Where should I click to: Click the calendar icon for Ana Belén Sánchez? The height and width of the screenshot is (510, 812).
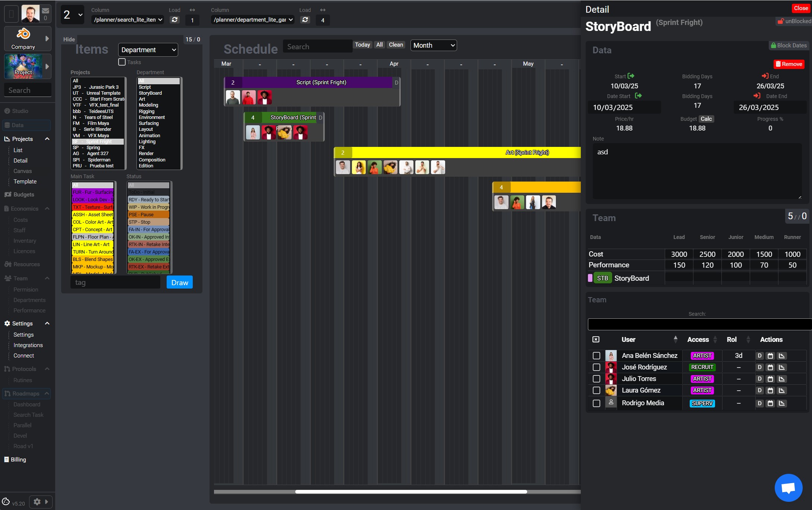point(770,356)
